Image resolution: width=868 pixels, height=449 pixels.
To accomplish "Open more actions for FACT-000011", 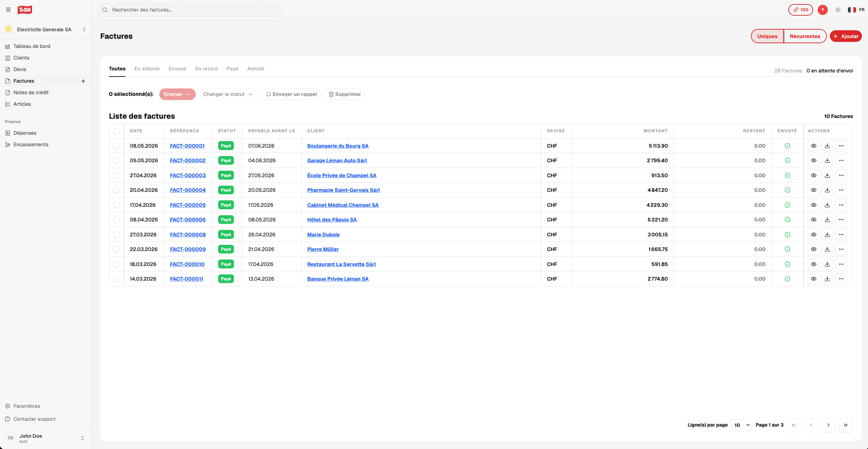I will click(x=841, y=279).
